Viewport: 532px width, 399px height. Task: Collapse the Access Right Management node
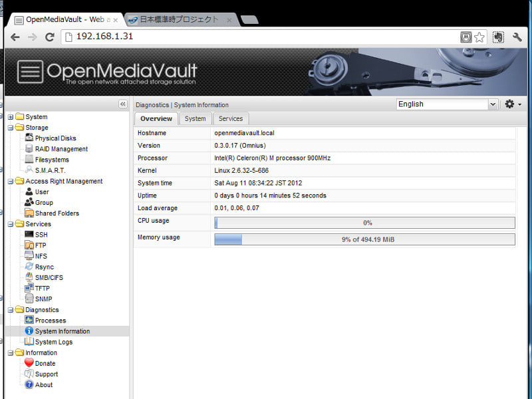11,182
